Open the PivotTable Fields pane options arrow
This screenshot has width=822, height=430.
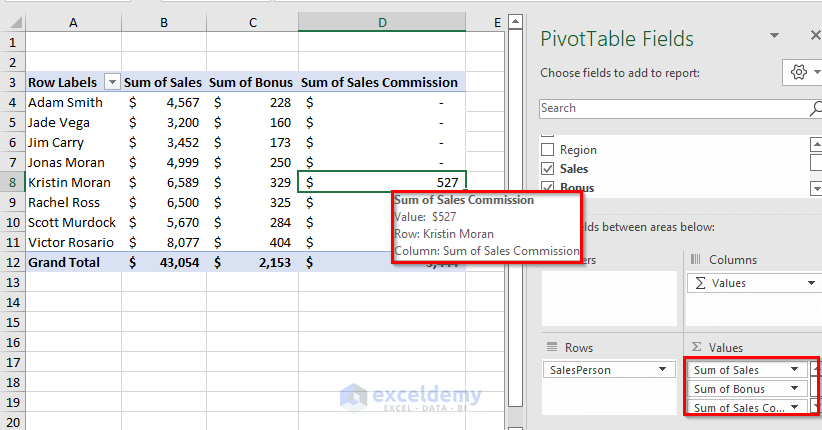(x=774, y=36)
